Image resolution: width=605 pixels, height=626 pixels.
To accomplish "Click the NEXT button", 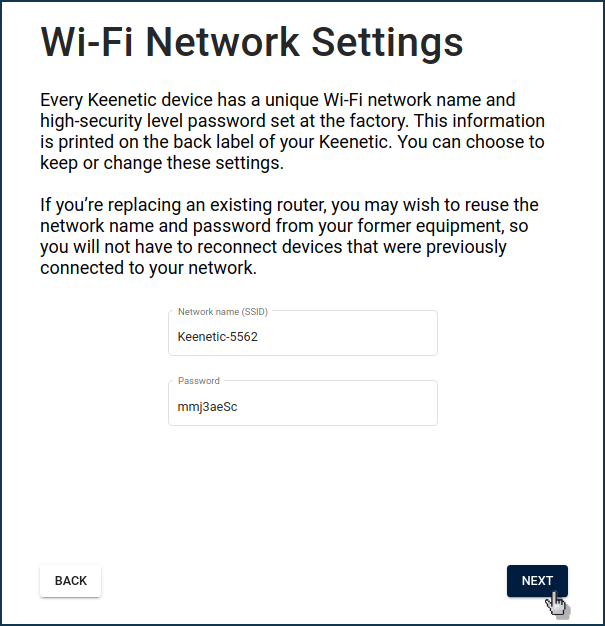I will pos(537,581).
